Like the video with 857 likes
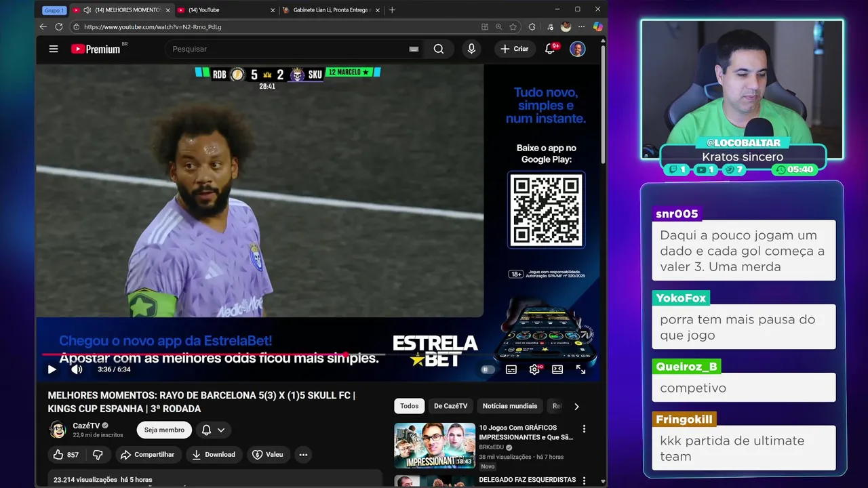This screenshot has height=488, width=868. (x=66, y=455)
